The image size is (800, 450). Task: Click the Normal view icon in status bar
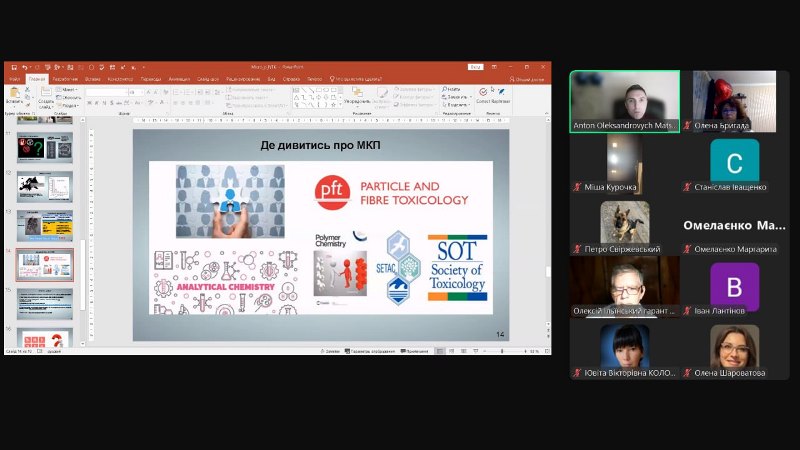[439, 351]
